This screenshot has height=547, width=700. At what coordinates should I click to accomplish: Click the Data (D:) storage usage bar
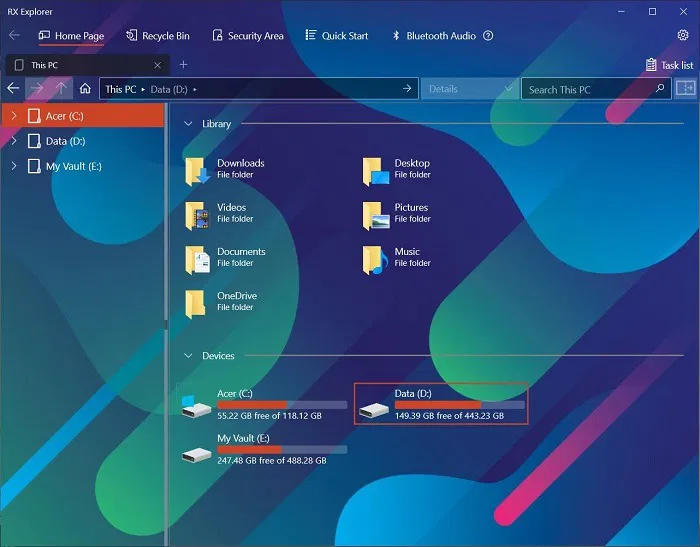459,405
